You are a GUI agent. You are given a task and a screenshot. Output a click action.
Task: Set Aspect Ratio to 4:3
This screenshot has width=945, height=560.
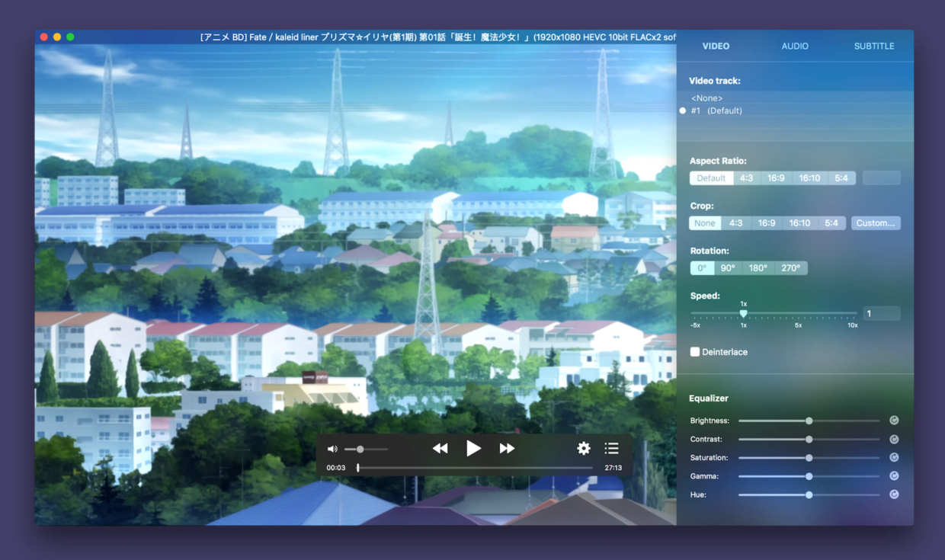point(746,178)
